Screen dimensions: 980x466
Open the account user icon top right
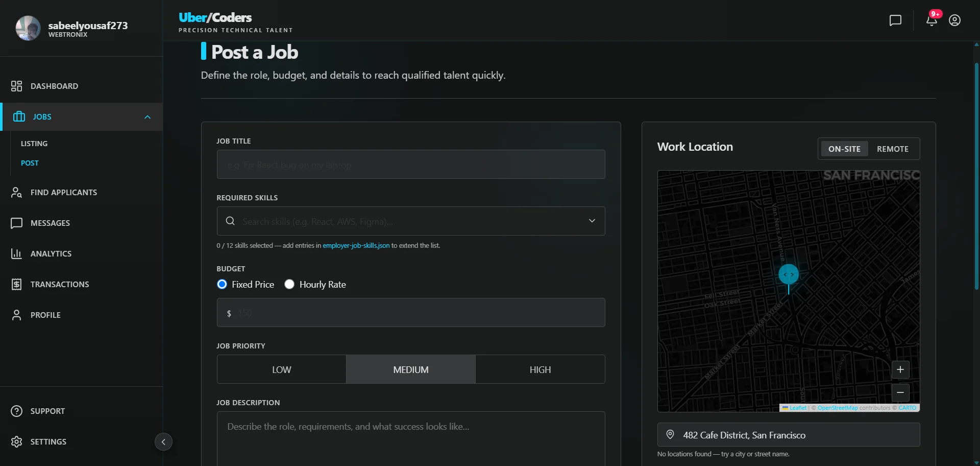tap(954, 20)
